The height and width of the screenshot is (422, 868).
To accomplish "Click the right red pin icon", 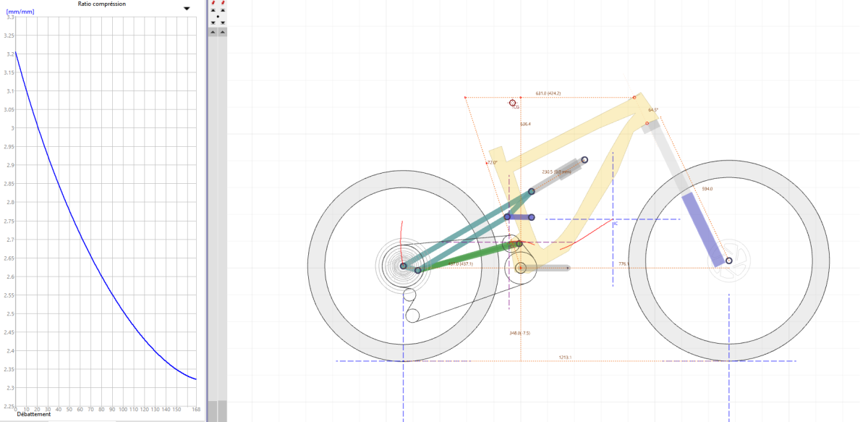I will click(x=223, y=3).
